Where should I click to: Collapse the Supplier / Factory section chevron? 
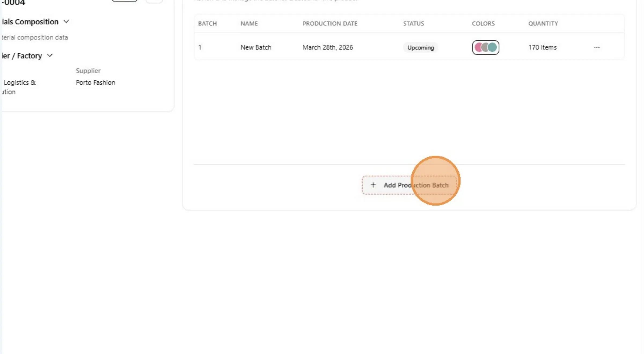50,55
